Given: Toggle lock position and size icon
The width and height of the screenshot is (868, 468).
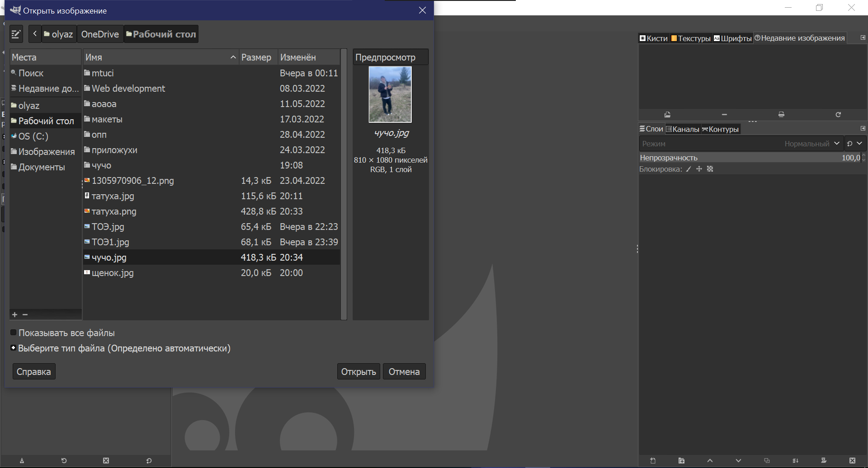Looking at the screenshot, I should (x=699, y=169).
